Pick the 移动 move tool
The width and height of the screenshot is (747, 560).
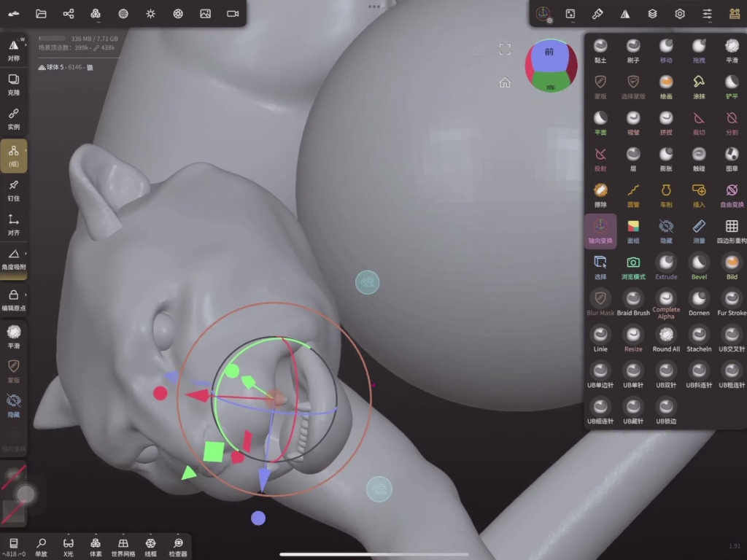pyautogui.click(x=666, y=50)
